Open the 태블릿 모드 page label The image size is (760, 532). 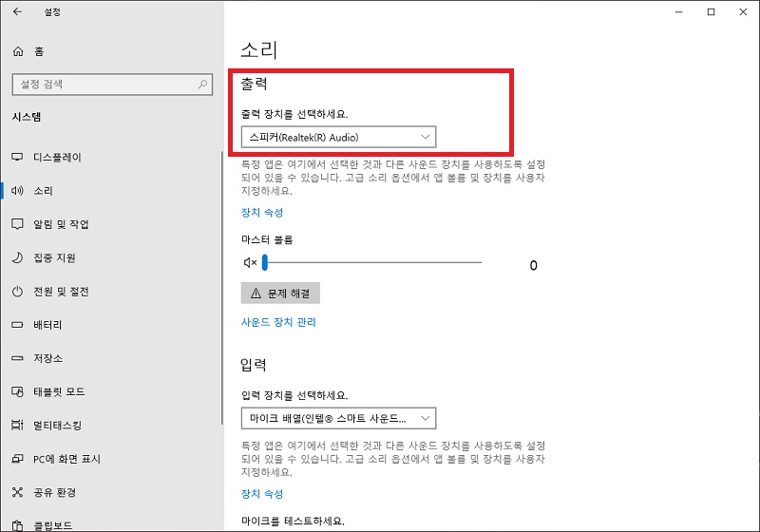pyautogui.click(x=59, y=391)
